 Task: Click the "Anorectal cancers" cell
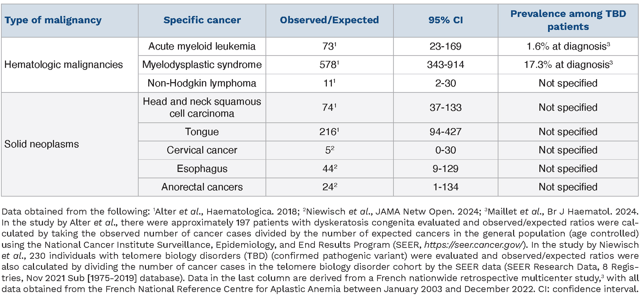tap(202, 187)
